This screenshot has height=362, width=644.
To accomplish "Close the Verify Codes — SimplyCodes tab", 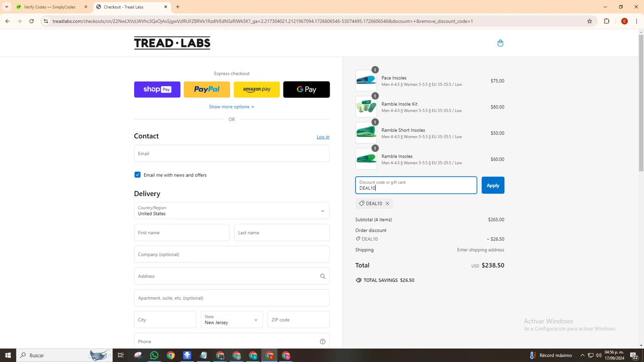I will (x=85, y=7).
